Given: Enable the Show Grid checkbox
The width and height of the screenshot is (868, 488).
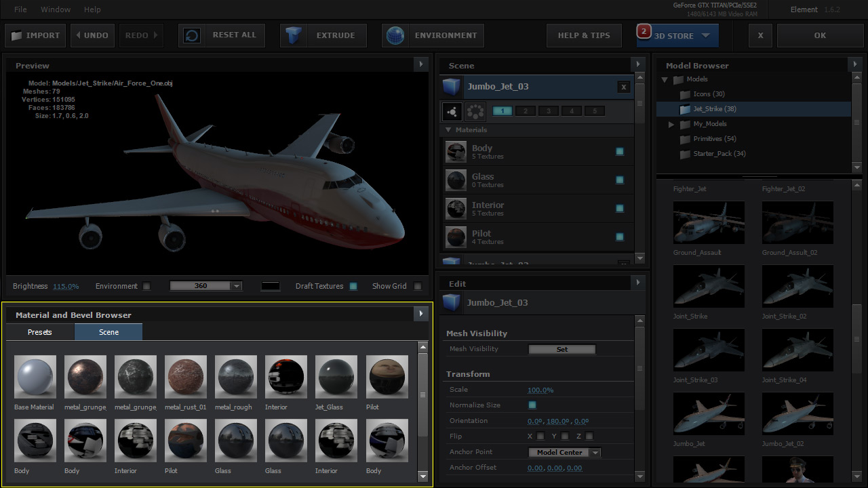Looking at the screenshot, I should [418, 286].
